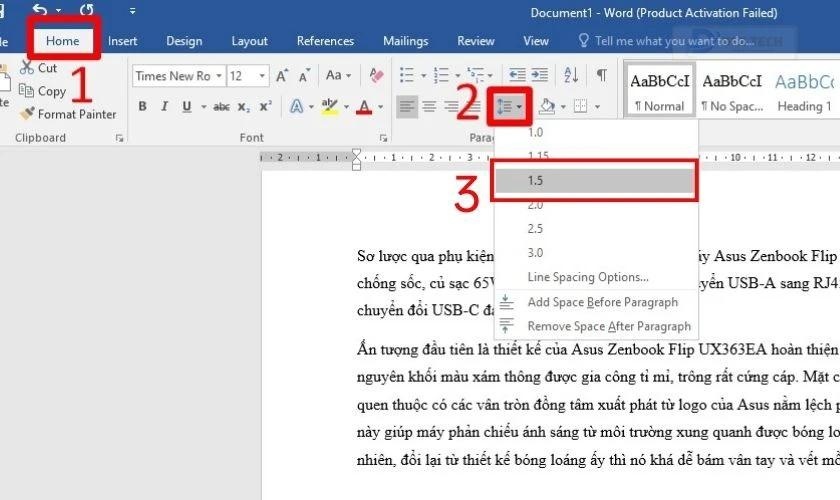
Task: Open underline style dropdown arrow
Action: pyautogui.click(x=204, y=107)
